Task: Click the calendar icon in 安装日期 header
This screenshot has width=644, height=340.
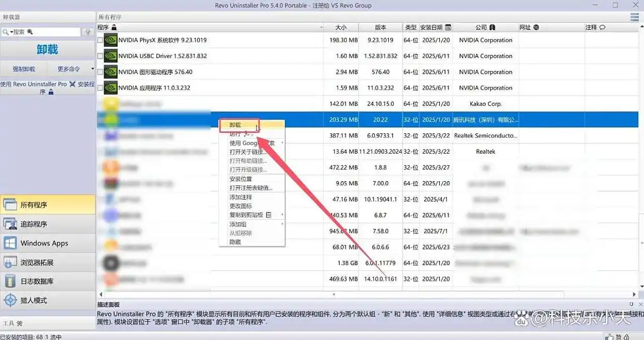Action: [448, 28]
